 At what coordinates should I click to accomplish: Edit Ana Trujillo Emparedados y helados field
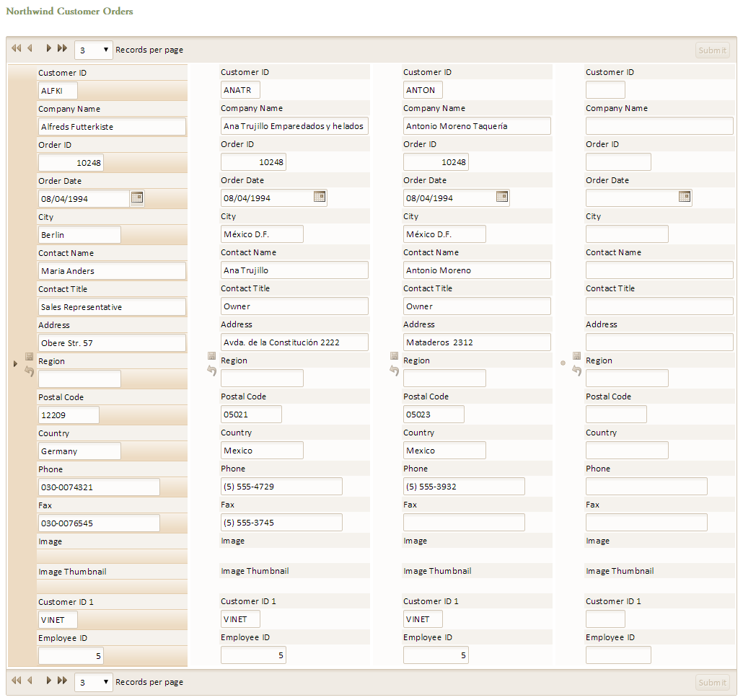click(x=294, y=126)
